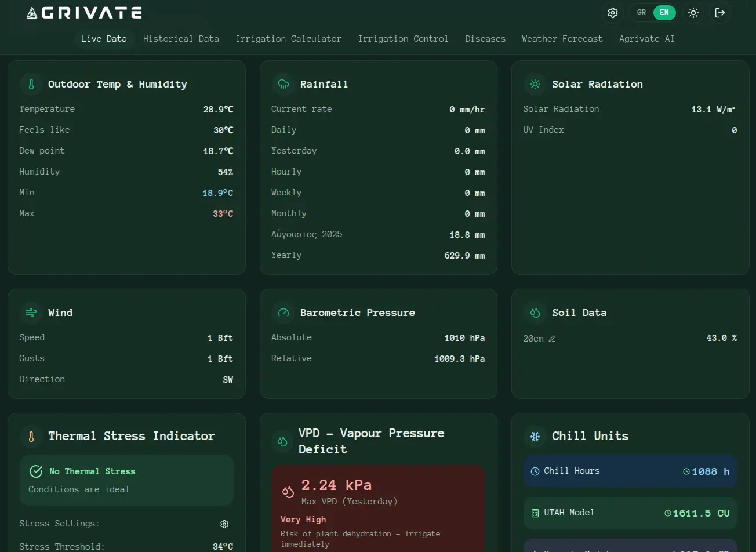The height and width of the screenshot is (552, 756).
Task: Click the droplets icon on Soil Data card
Action: pos(535,313)
